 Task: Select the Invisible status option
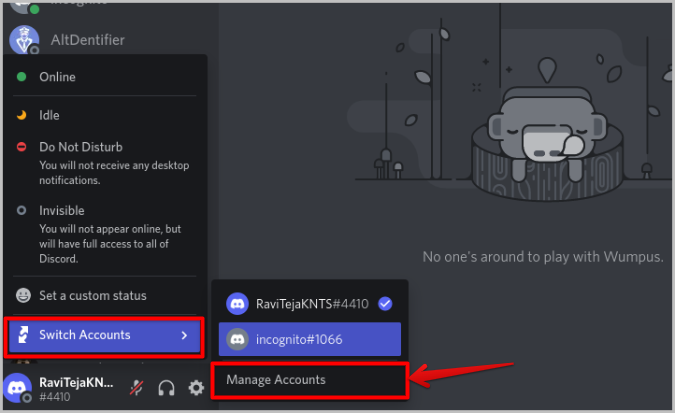[105, 234]
